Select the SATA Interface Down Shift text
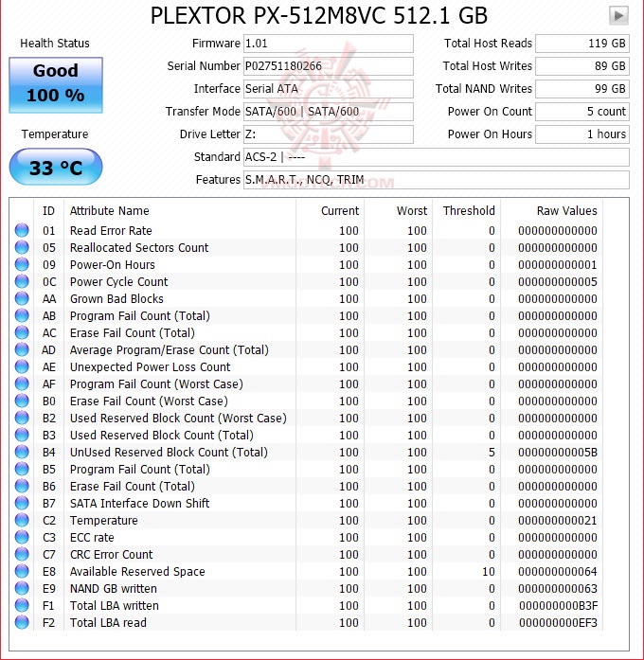This screenshot has height=660, width=644. click(x=139, y=504)
